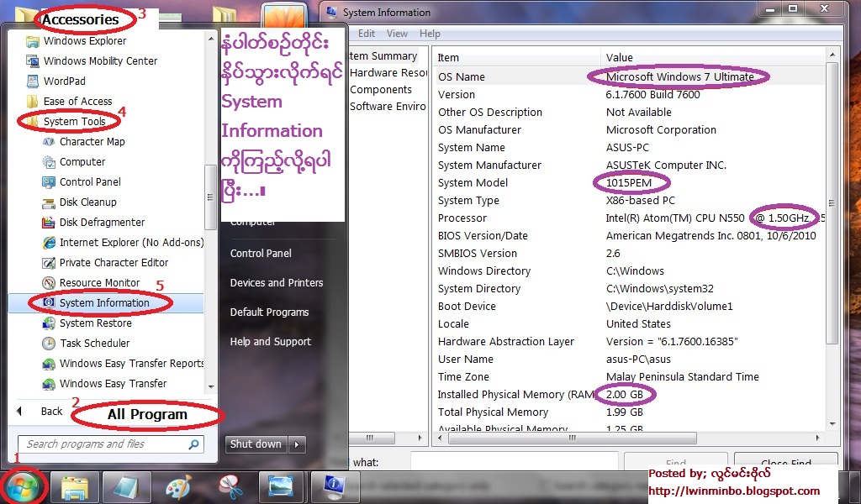Launch Windows Easy Transfer
The image size is (861, 504).
104,384
